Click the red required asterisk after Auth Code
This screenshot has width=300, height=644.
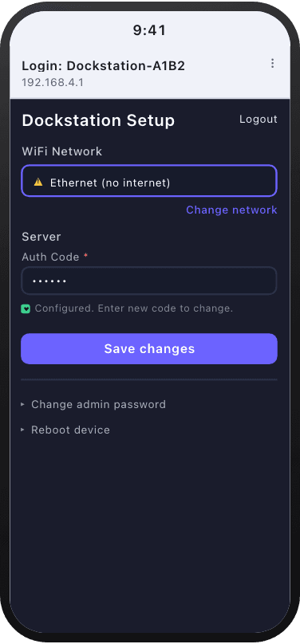coord(85,257)
